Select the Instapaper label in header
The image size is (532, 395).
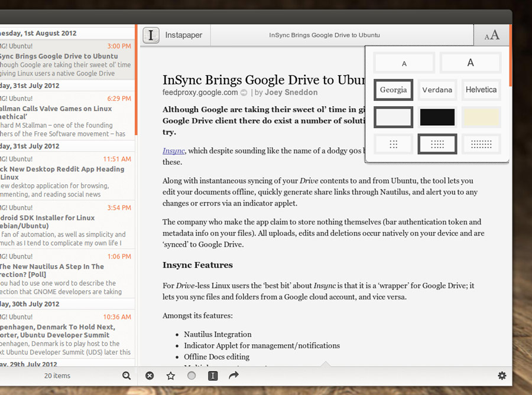click(x=184, y=35)
